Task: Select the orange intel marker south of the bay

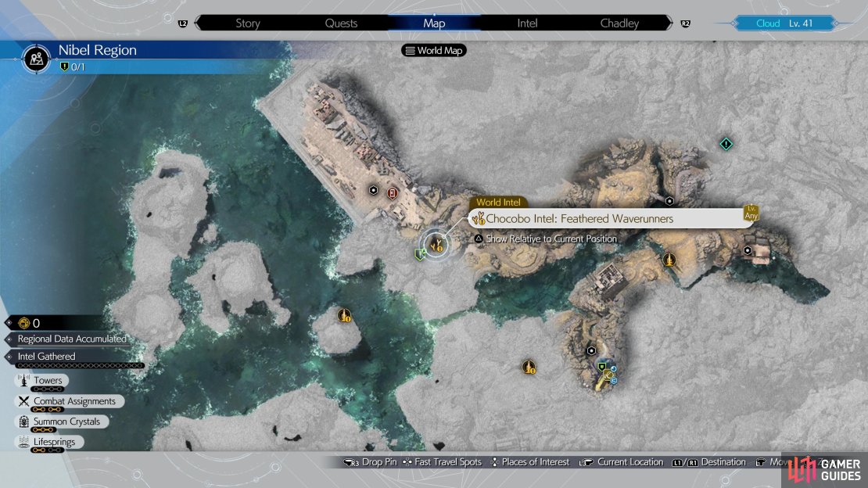Action: tap(529, 367)
